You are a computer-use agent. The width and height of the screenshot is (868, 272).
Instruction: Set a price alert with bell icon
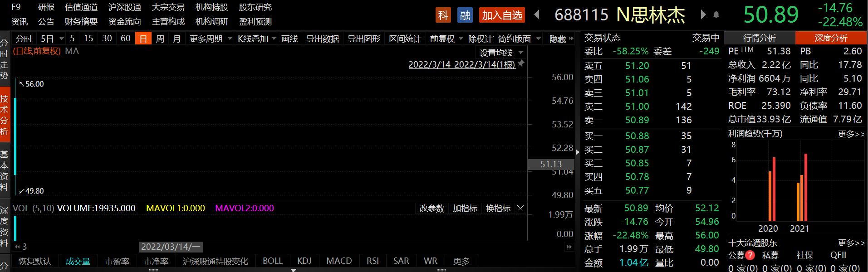(x=716, y=15)
